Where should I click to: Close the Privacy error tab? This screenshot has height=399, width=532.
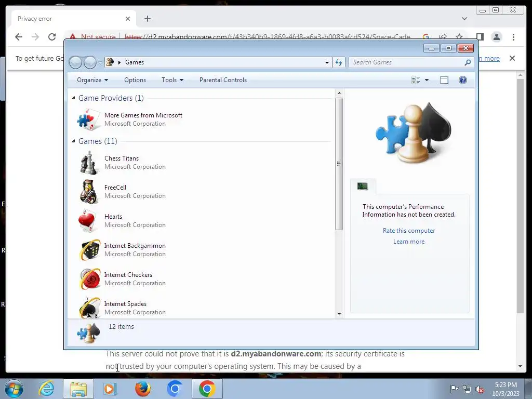pos(128,19)
